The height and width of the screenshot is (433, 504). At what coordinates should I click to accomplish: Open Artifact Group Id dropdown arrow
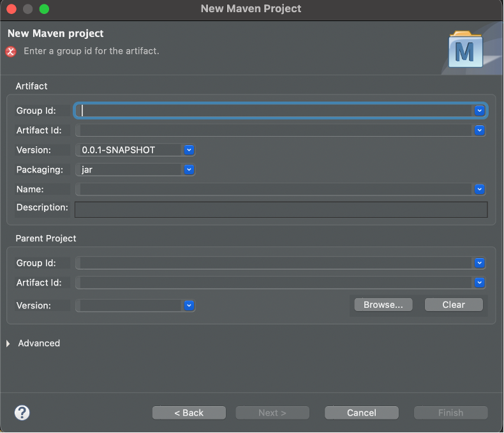[x=479, y=110]
